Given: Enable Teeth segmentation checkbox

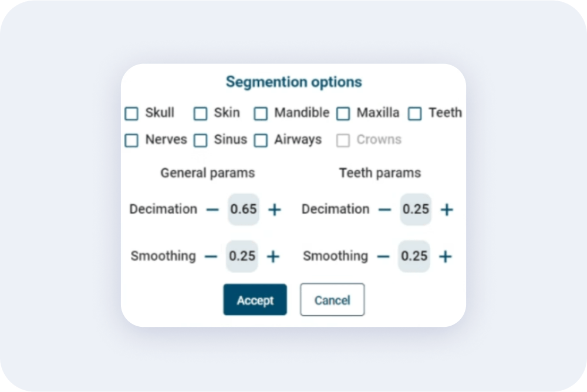Looking at the screenshot, I should pyautogui.click(x=415, y=113).
